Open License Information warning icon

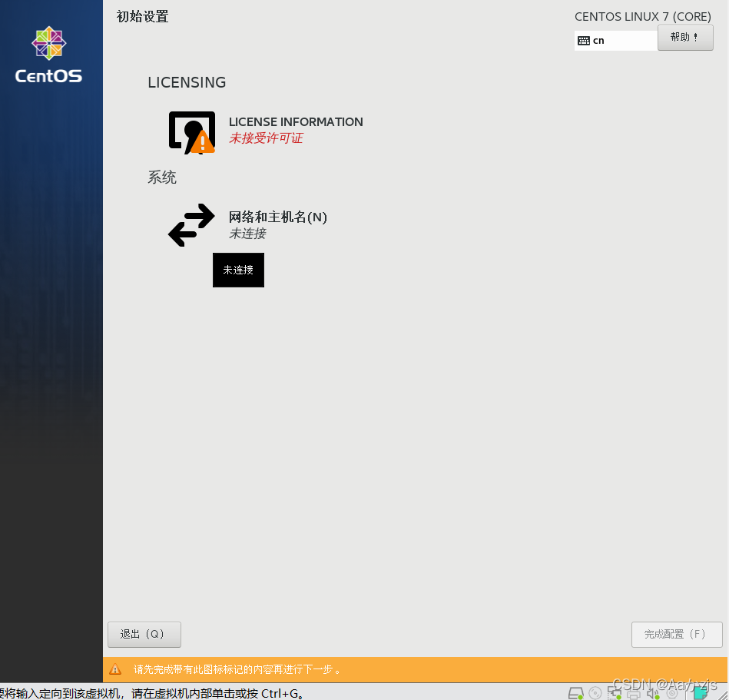tap(192, 133)
